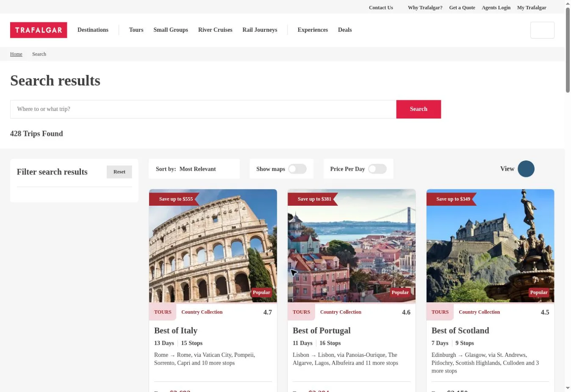Open the Destinations menu

(93, 30)
